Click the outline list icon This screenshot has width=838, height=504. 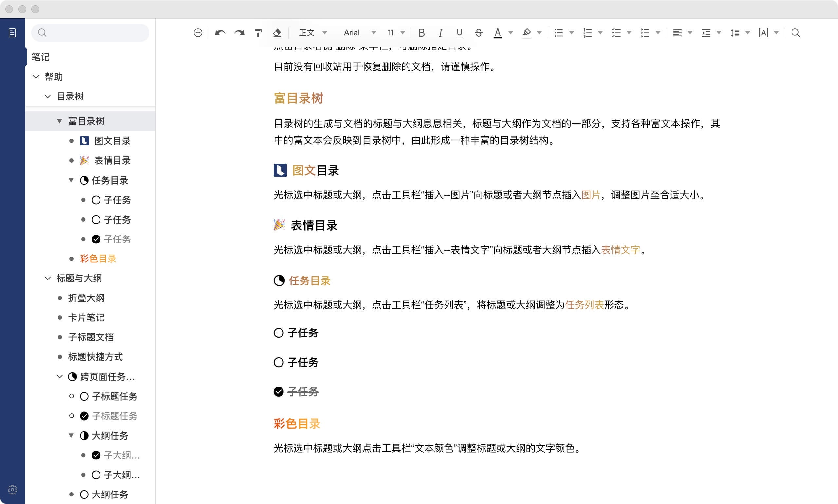645,33
